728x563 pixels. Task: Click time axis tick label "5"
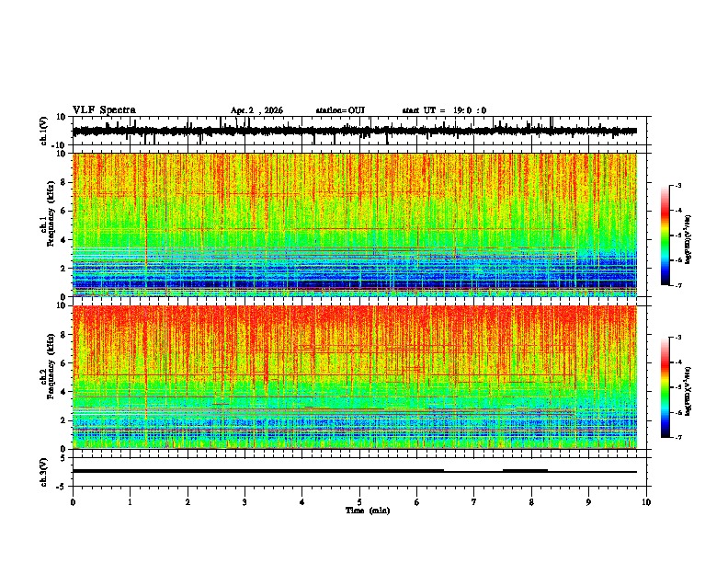[359, 502]
